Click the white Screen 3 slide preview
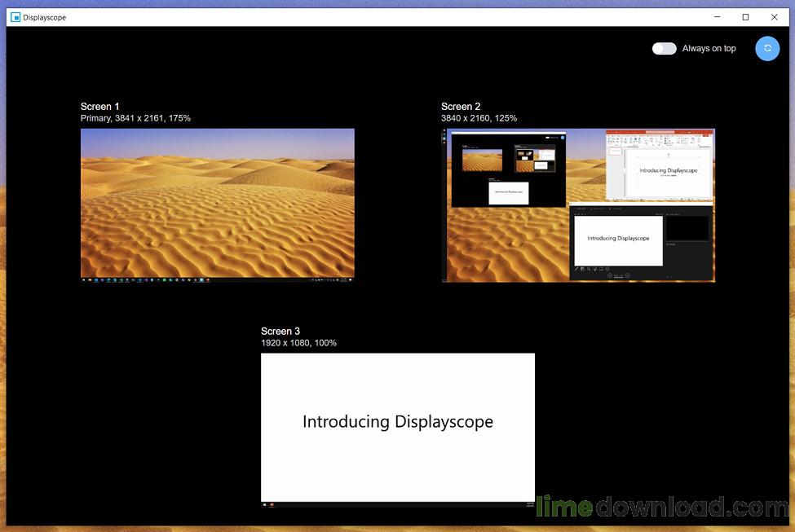 pos(398,430)
